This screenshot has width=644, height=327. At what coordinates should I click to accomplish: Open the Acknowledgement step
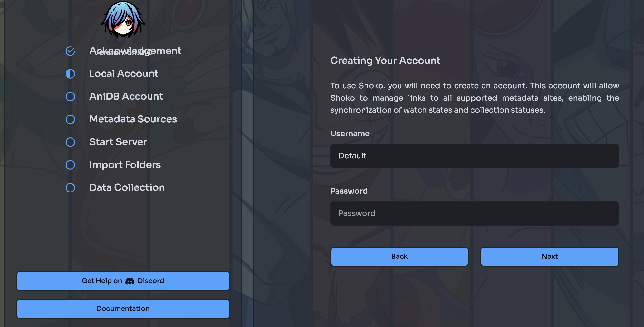click(x=135, y=51)
